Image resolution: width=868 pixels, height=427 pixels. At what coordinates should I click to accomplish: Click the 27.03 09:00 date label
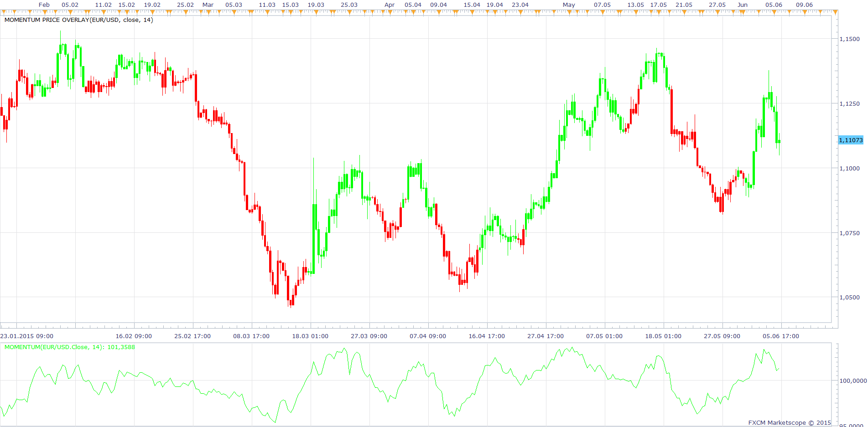click(x=369, y=336)
